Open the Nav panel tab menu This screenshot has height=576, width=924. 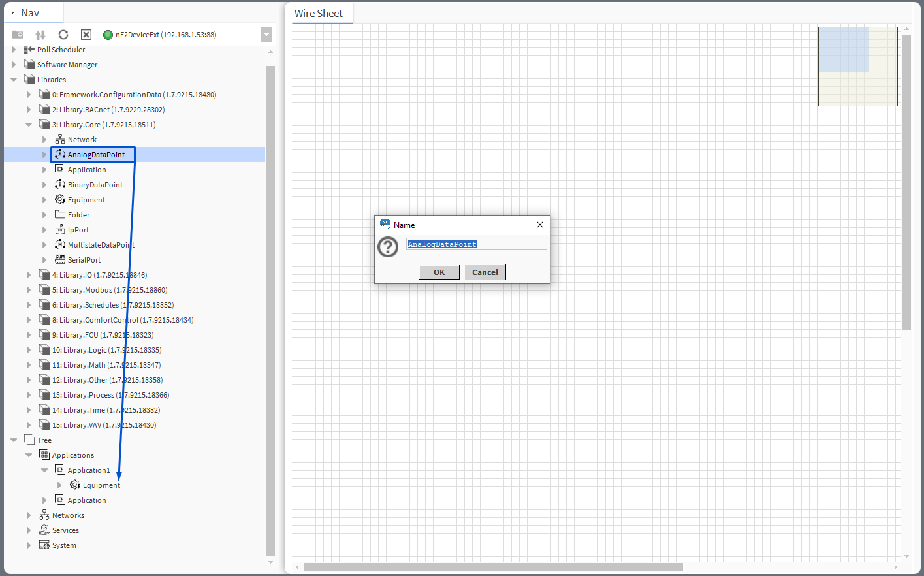click(x=12, y=13)
